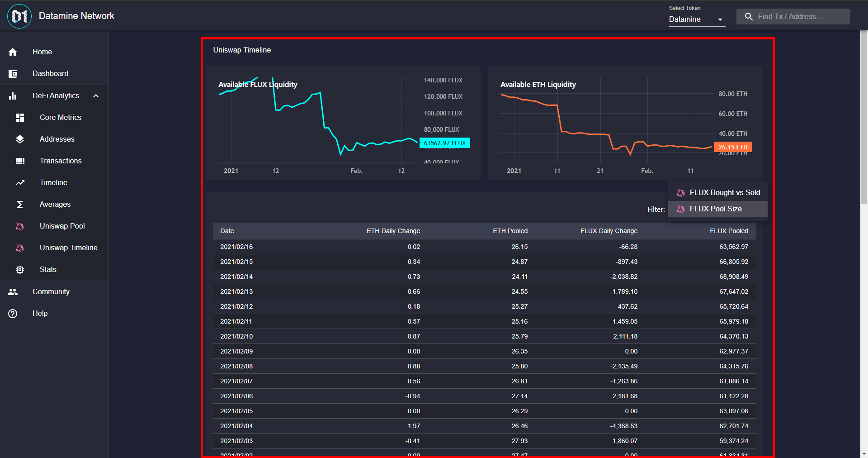Click ETH Daily Change value 1.97
The width and height of the screenshot is (868, 458).
pyautogui.click(x=414, y=426)
